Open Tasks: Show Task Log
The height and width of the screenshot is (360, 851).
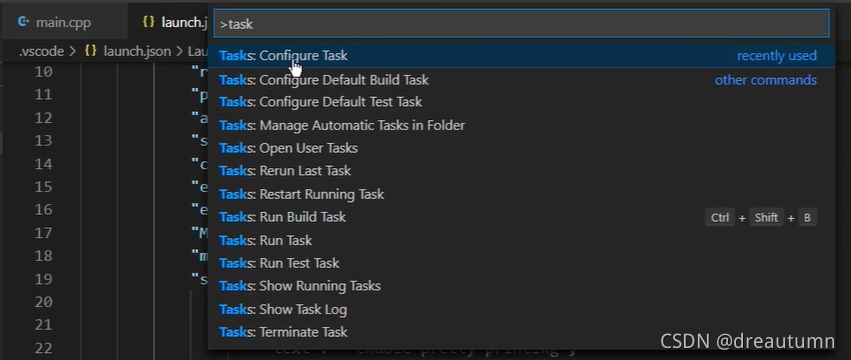[521, 310]
